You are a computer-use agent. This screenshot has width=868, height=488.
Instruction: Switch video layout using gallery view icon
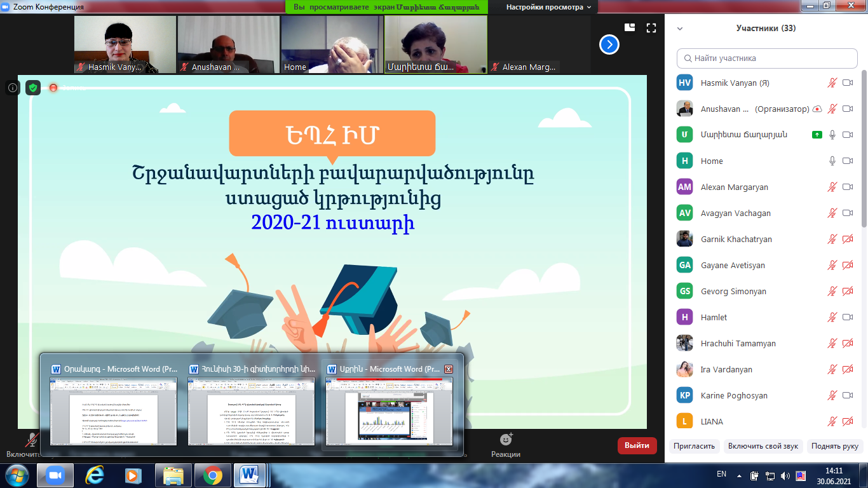[630, 27]
